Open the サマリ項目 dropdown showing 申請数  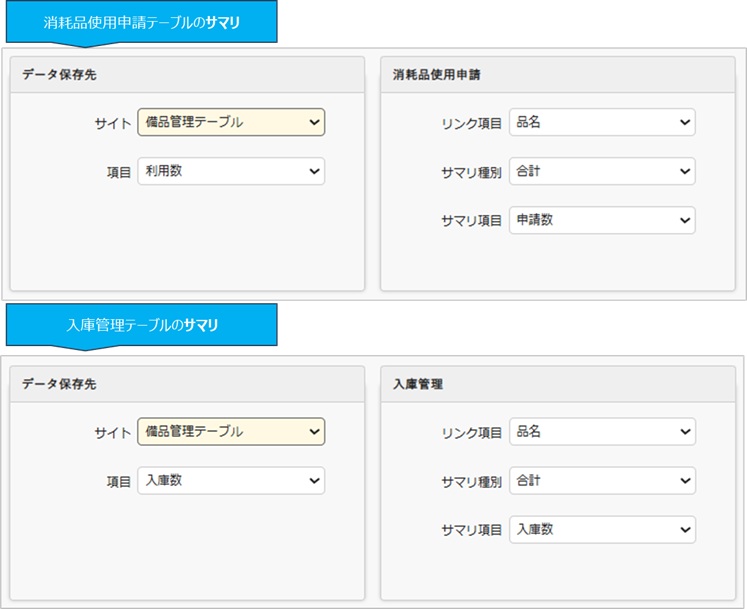[x=602, y=220]
